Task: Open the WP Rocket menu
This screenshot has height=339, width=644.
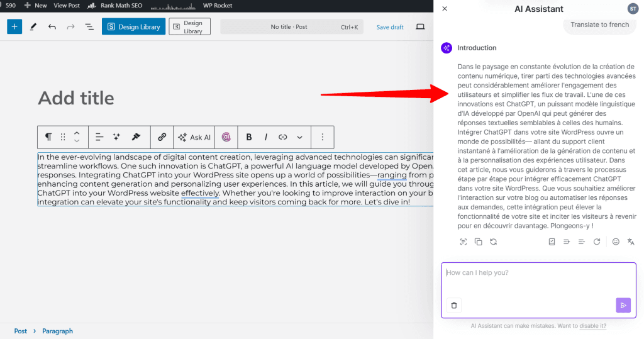Action: point(217,5)
